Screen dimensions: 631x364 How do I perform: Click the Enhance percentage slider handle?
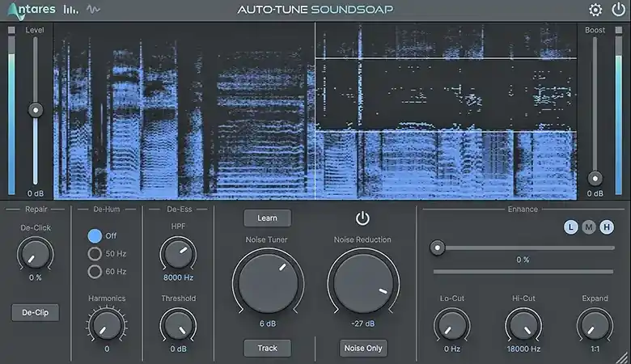pyautogui.click(x=438, y=248)
